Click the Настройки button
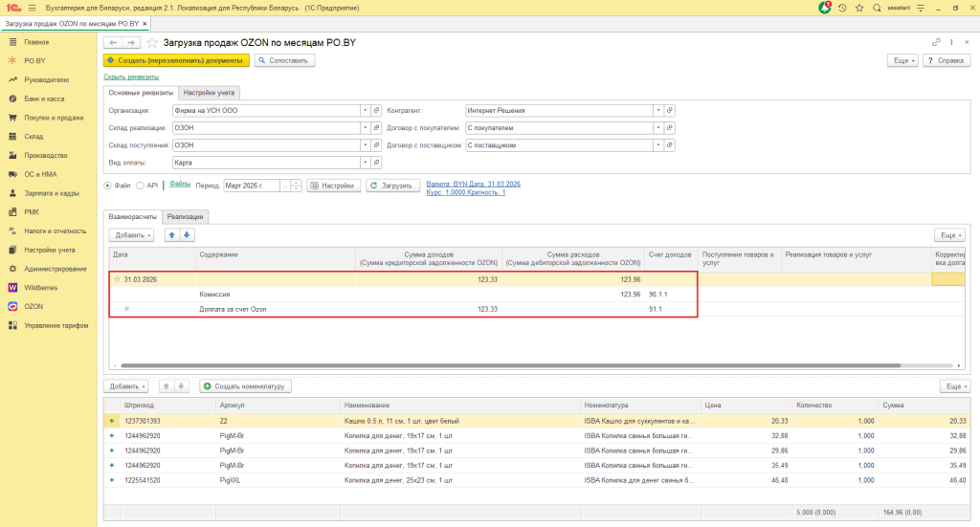Screen dimensions: 980x527 pyautogui.click(x=334, y=186)
